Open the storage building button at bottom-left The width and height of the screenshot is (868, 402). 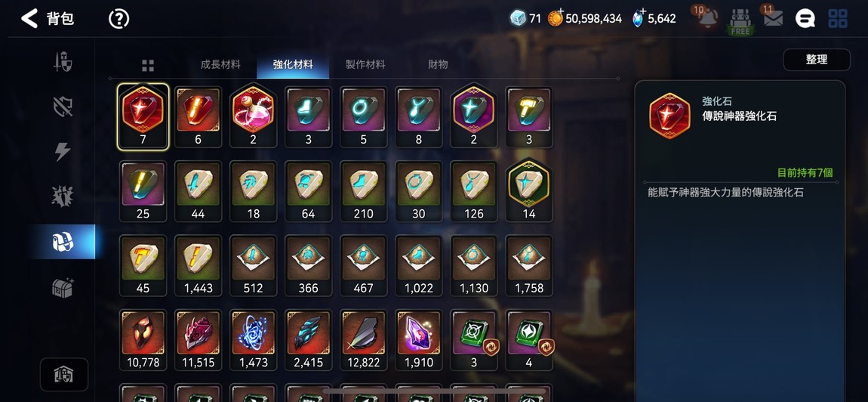point(63,375)
